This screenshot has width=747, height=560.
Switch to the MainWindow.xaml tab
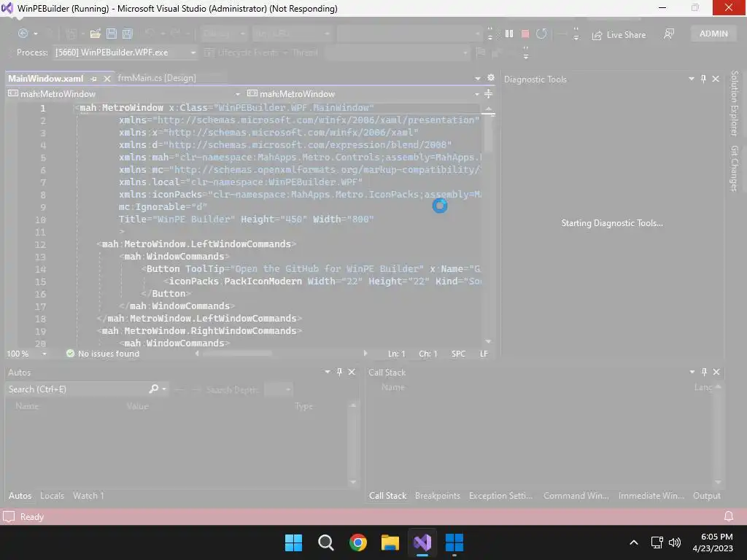46,79
